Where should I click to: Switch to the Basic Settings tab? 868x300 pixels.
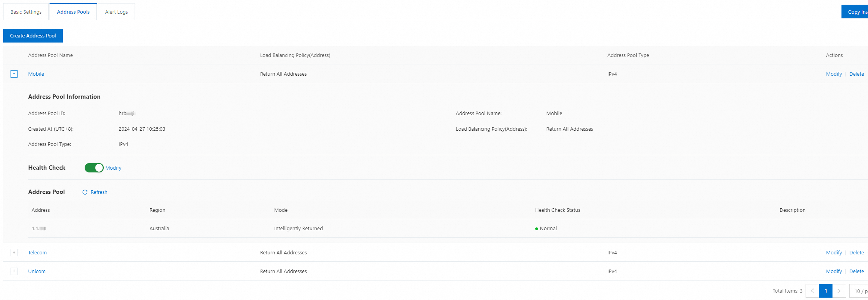(26, 12)
